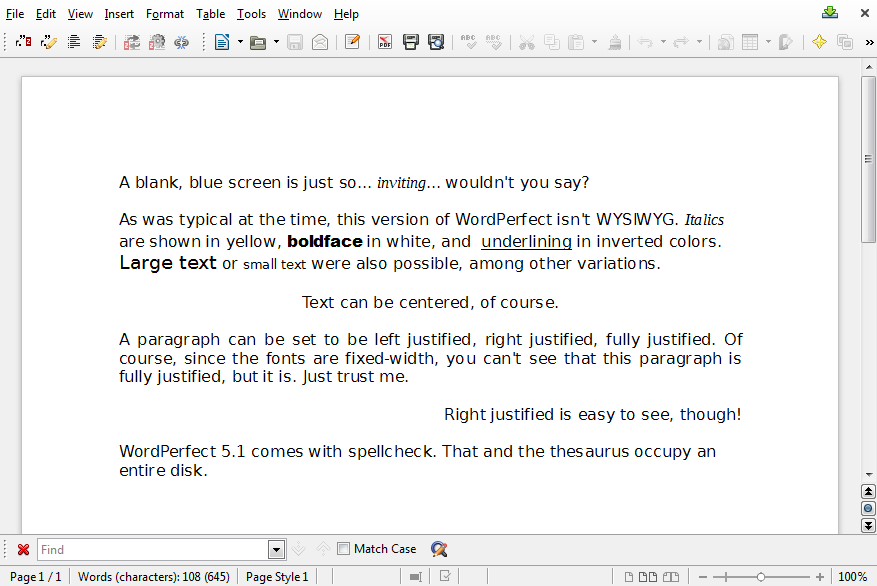Open Page Preview icon
Image resolution: width=877 pixels, height=586 pixels.
436,42
